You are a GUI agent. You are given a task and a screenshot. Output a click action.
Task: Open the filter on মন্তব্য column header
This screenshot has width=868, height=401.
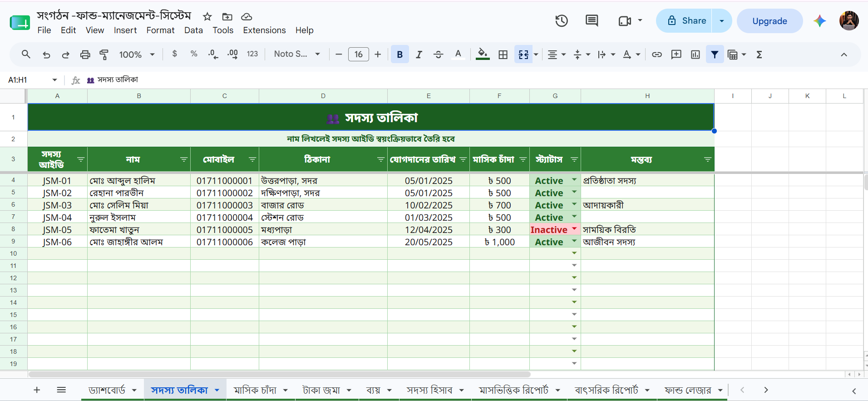point(708,159)
